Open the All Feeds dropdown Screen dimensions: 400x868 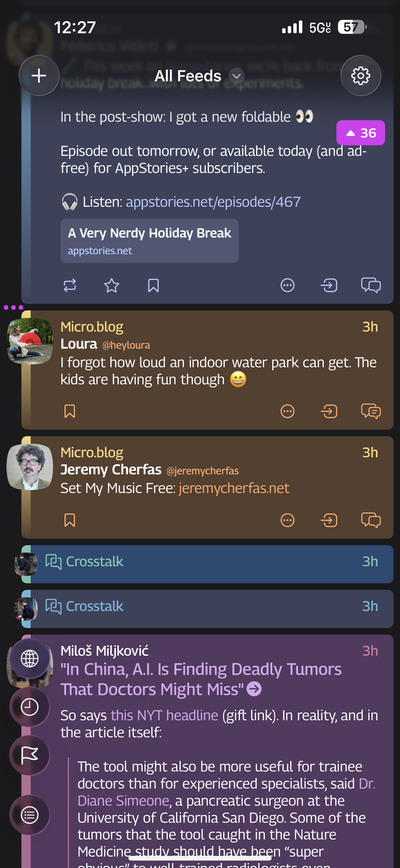(x=236, y=76)
